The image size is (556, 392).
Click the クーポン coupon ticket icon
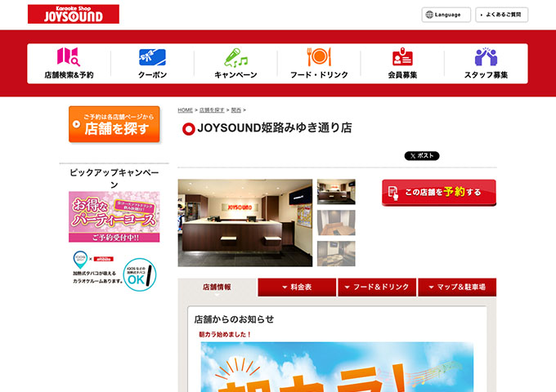click(x=152, y=57)
